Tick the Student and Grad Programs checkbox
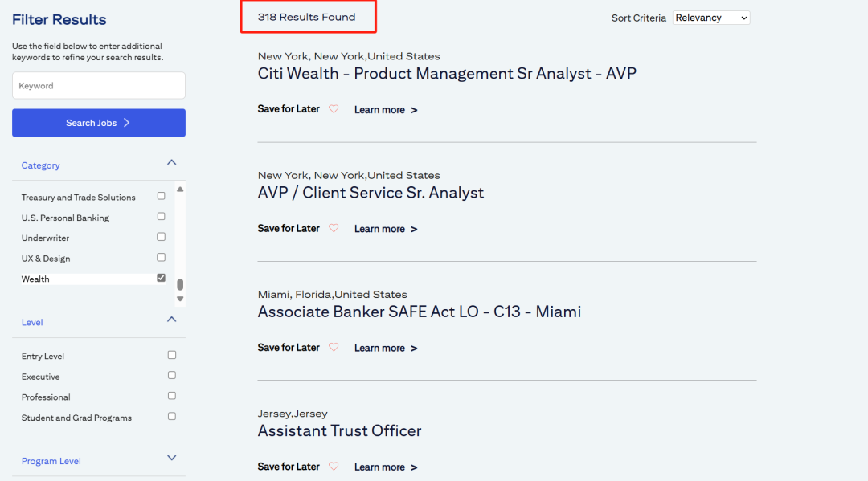The image size is (868, 481). [172, 416]
